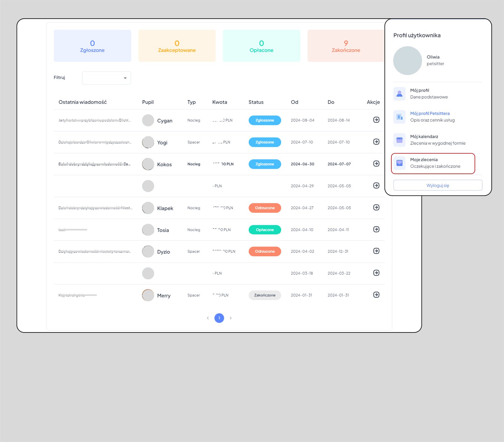The image size is (504, 442).
Task: Click the Zgłoszone summary card
Action: click(92, 46)
